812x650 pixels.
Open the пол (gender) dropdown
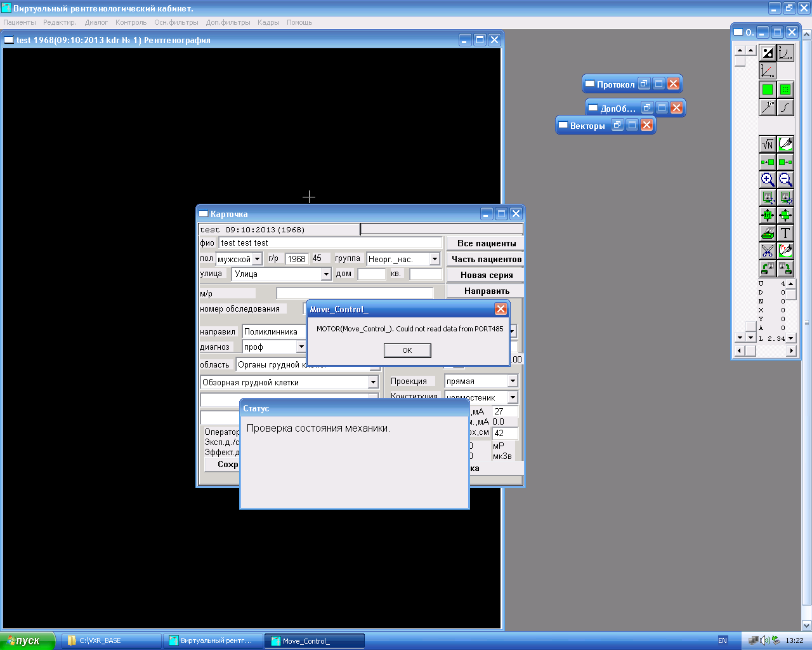[257, 259]
